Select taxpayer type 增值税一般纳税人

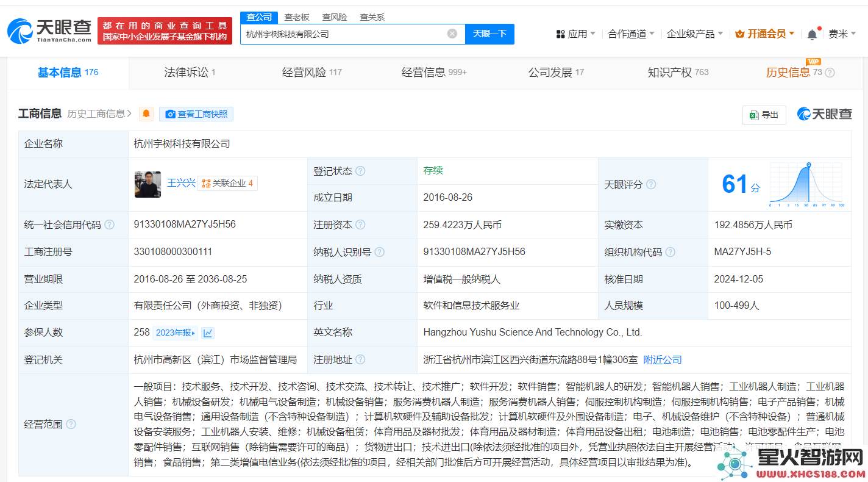coord(462,279)
